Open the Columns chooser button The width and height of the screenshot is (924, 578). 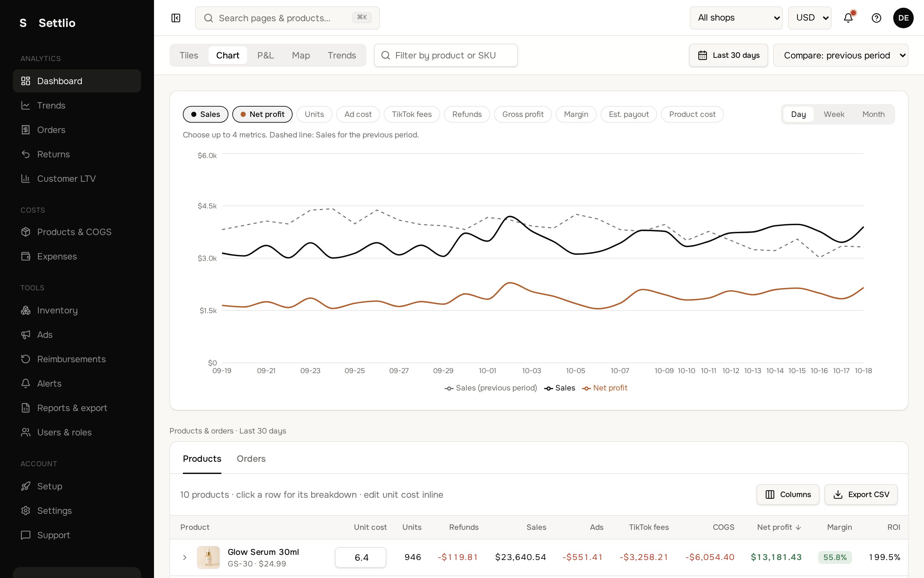click(x=788, y=495)
